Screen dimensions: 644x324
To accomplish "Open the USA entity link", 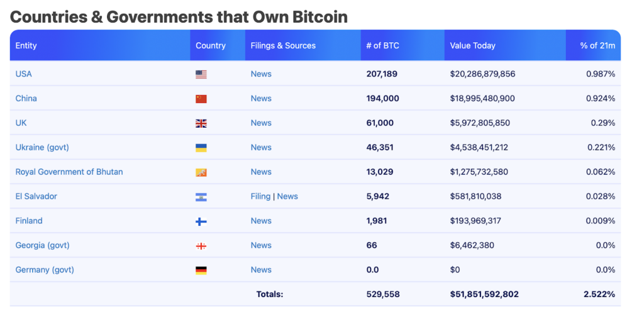I will [23, 74].
